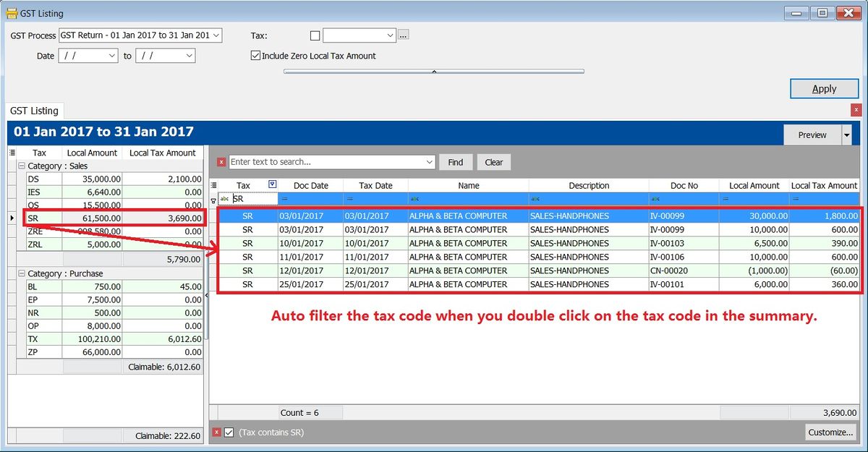The width and height of the screenshot is (868, 452).
Task: Uncheck Include Zero Local Tax Amount
Action: pyautogui.click(x=255, y=56)
